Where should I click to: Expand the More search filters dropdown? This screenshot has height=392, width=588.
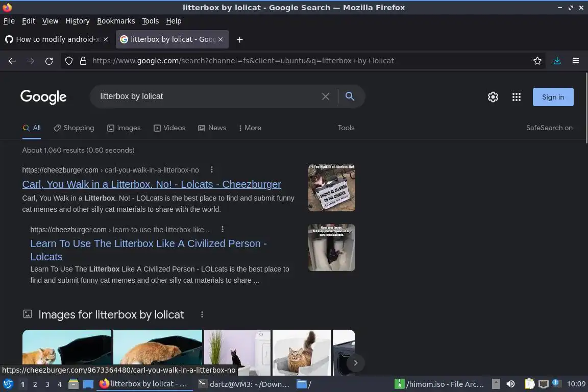pos(250,128)
